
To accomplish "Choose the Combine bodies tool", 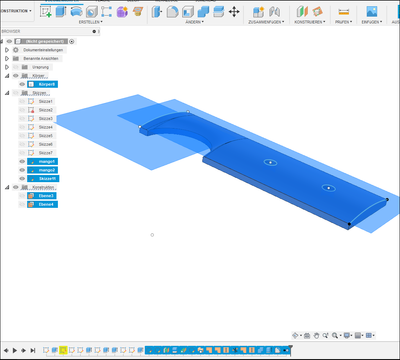I will [x=203, y=12].
